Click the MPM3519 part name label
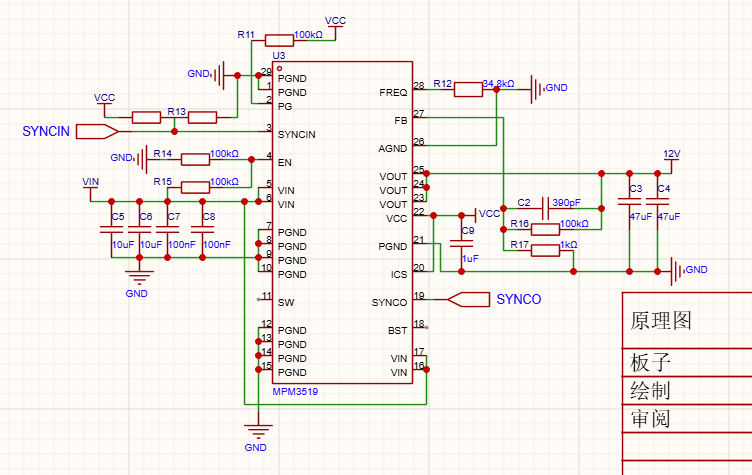Viewport: 752px width, 475px height. (295, 391)
